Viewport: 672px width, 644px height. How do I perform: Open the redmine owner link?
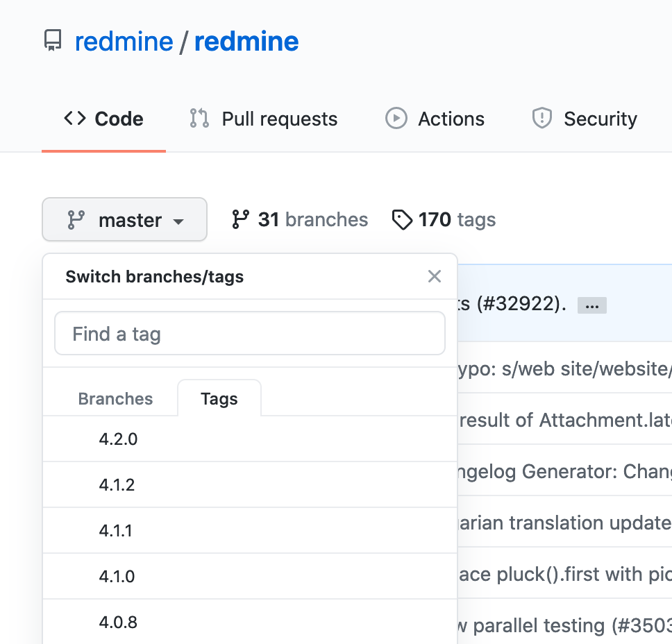click(124, 42)
